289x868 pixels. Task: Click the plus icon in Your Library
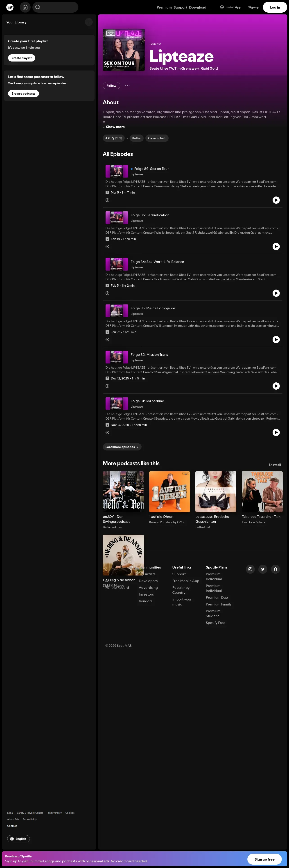89,22
